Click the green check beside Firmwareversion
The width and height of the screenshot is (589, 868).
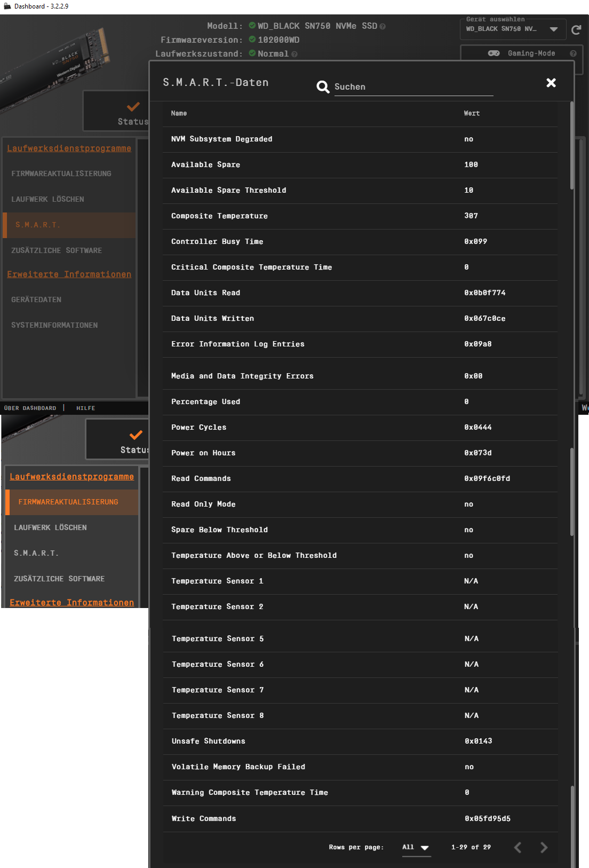[x=252, y=40]
